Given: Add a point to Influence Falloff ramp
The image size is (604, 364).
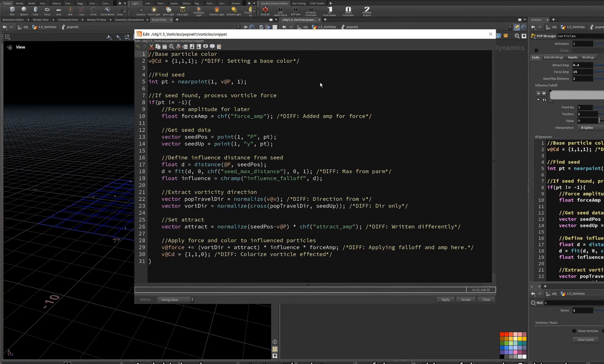Looking at the screenshot, I should point(544,93).
